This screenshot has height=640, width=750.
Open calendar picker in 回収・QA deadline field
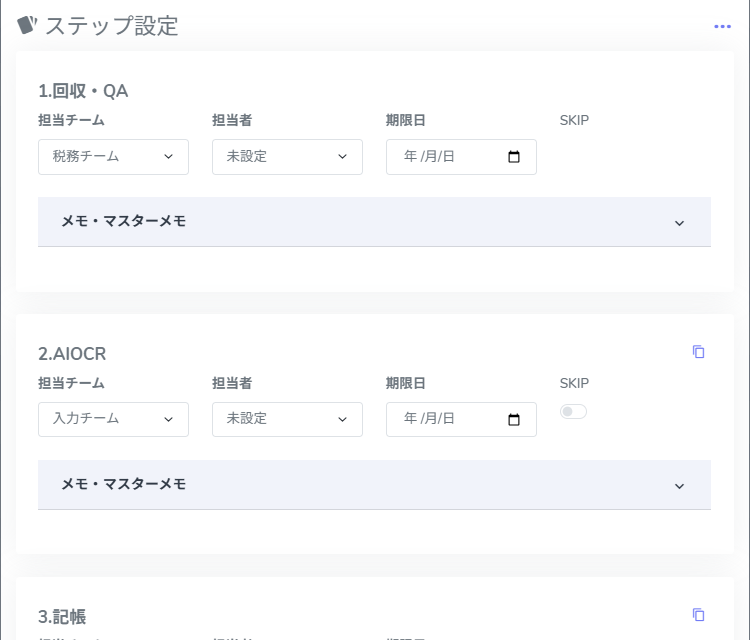pyautogui.click(x=515, y=157)
